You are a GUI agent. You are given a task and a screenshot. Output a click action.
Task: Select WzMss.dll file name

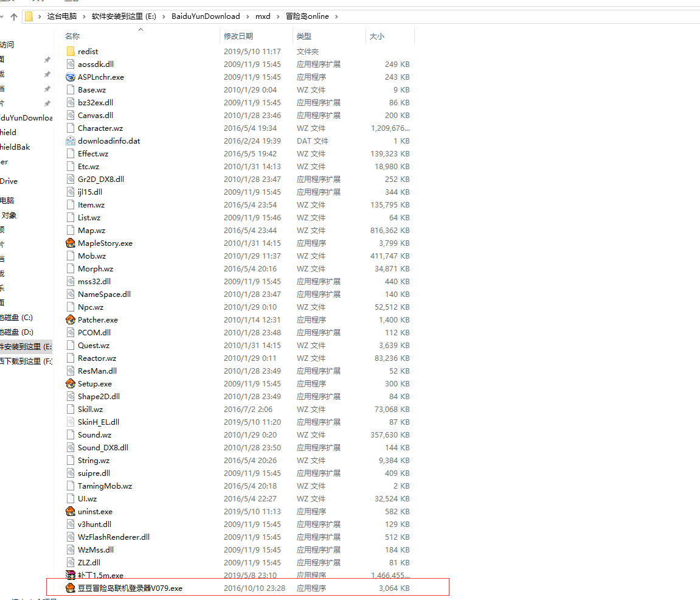point(95,550)
